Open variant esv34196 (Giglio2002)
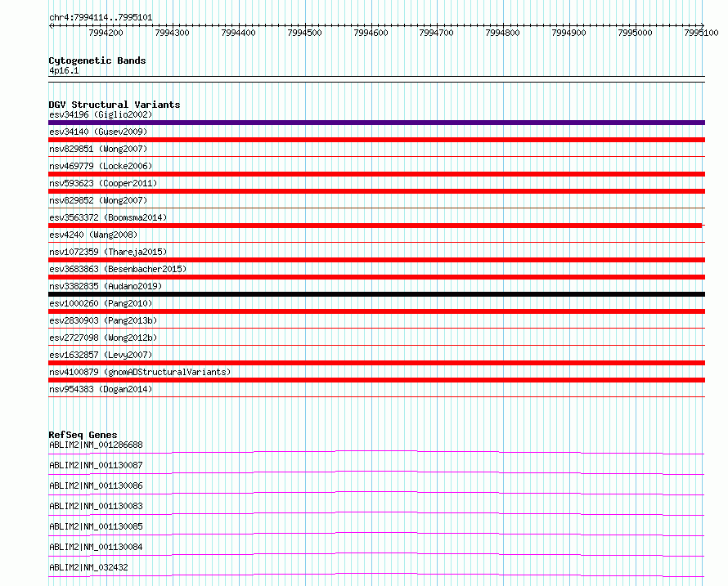Viewport: 728px width, 586px height. [101, 114]
